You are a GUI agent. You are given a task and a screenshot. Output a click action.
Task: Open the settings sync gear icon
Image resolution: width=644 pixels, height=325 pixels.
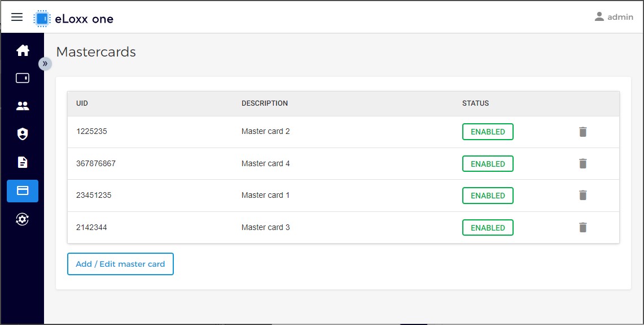pyautogui.click(x=23, y=219)
